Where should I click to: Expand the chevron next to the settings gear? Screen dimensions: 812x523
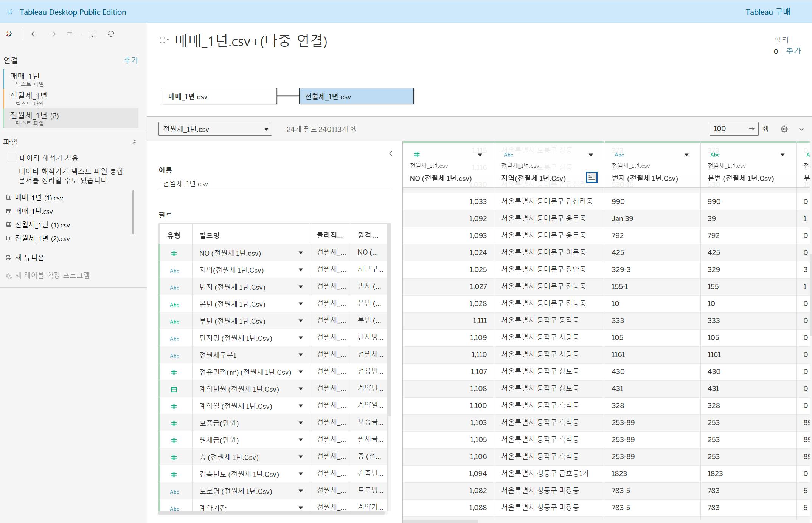tap(801, 129)
